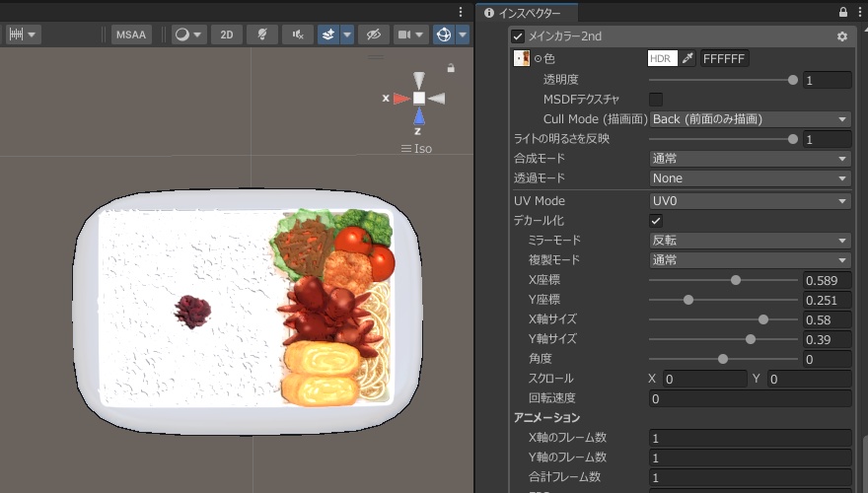The height and width of the screenshot is (493, 868).
Task: Toggle scene lighting bulb icon
Action: click(262, 35)
